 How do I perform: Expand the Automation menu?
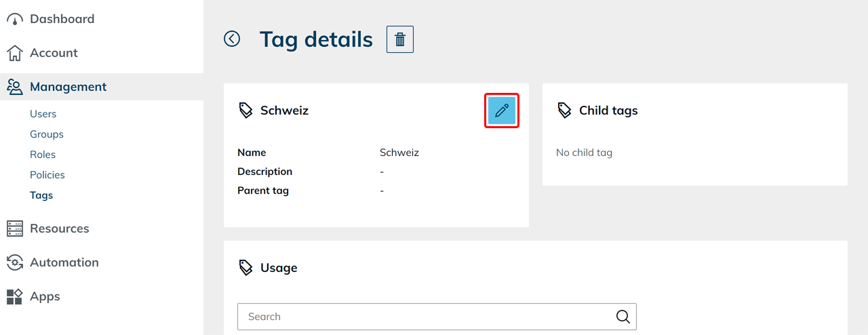[x=64, y=262]
